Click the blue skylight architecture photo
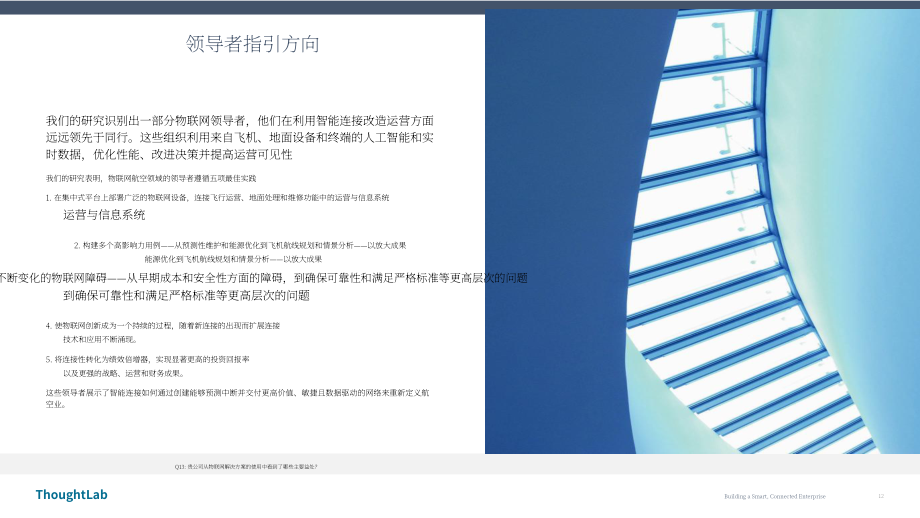 pos(702,231)
